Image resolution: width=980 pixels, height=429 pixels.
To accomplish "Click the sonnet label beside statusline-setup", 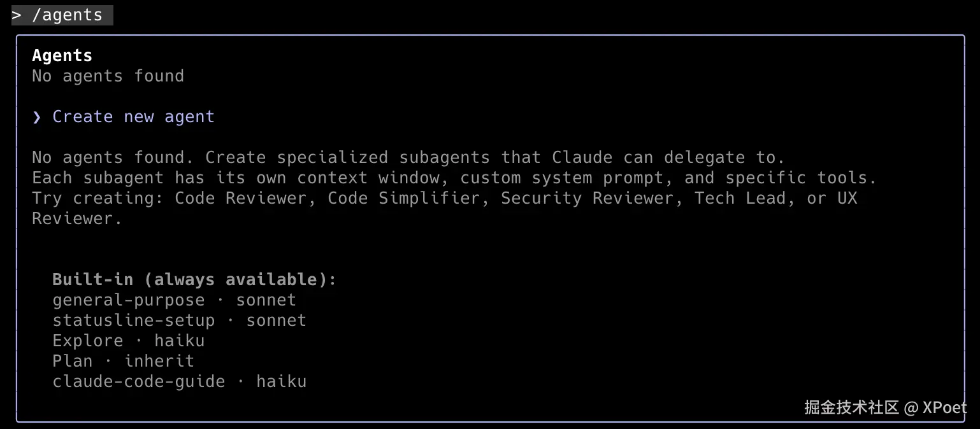I will click(x=276, y=320).
